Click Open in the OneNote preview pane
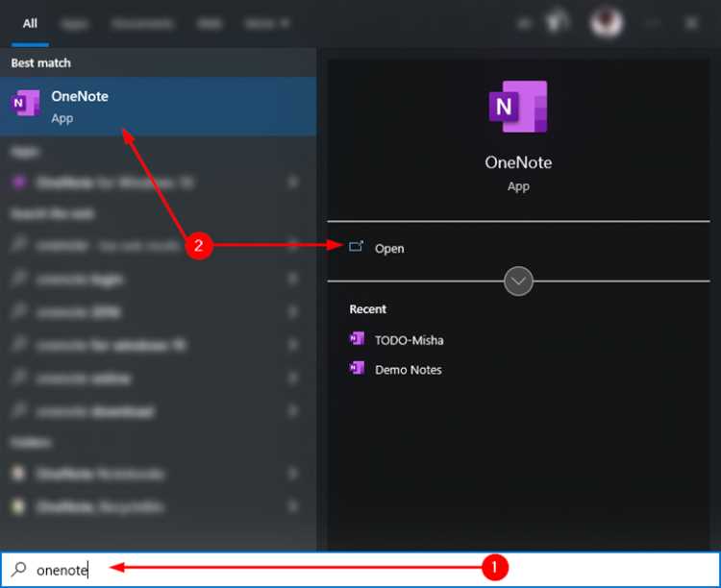721x588 pixels. (389, 249)
